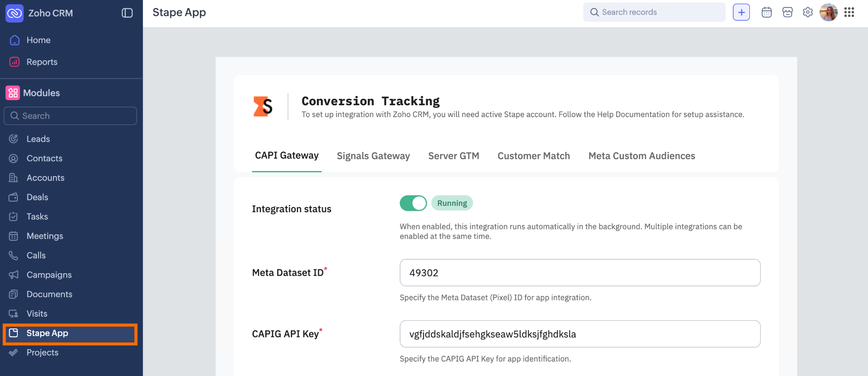
Task: Click the Meetings calendar icon in the sidebar
Action: click(14, 236)
